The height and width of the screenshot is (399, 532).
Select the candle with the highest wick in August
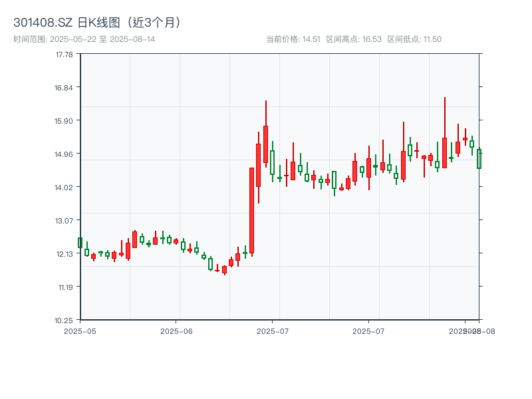(x=444, y=133)
